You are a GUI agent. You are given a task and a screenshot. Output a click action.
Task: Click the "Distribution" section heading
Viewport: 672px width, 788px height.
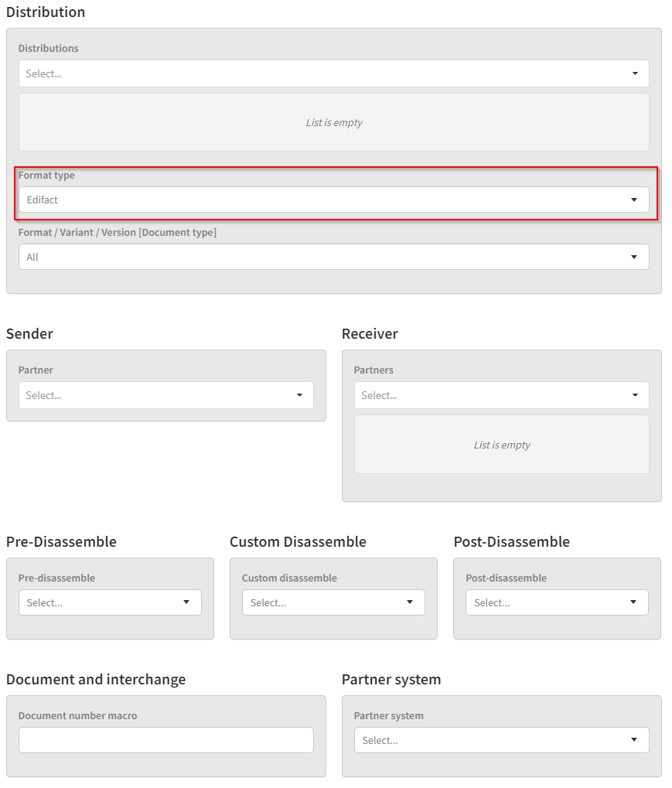[46, 12]
